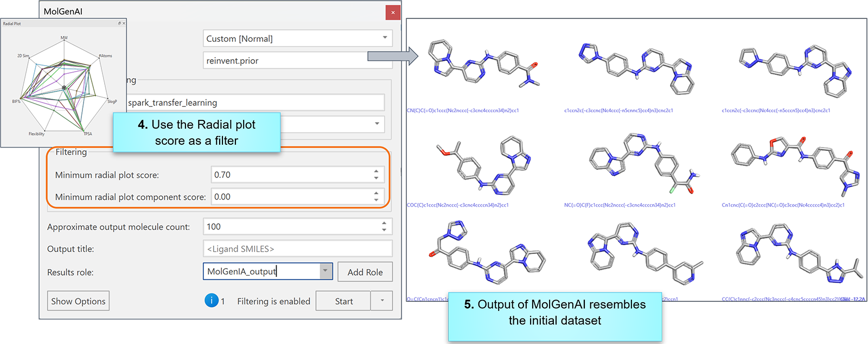
Task: Select the top-left molecule with amide group
Action: (x=483, y=68)
